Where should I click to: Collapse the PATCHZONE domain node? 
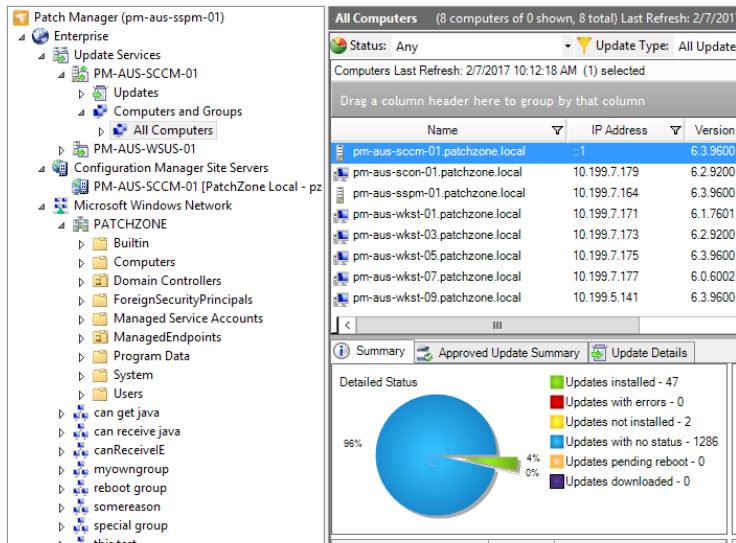point(61,225)
